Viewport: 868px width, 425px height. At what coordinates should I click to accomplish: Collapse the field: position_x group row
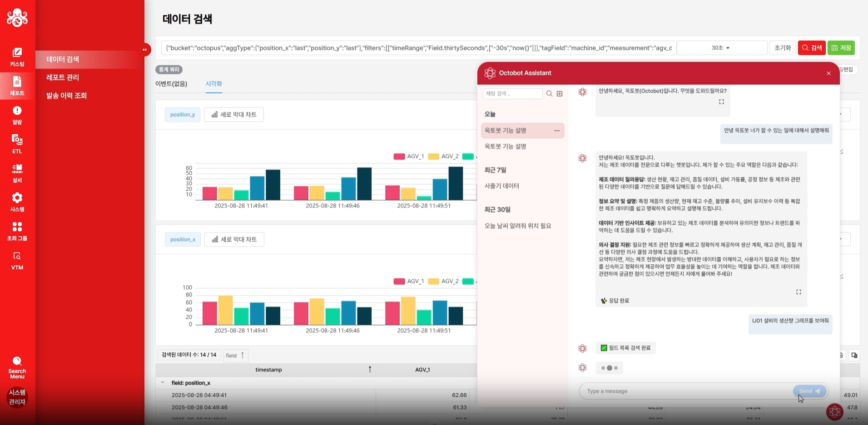(163, 383)
